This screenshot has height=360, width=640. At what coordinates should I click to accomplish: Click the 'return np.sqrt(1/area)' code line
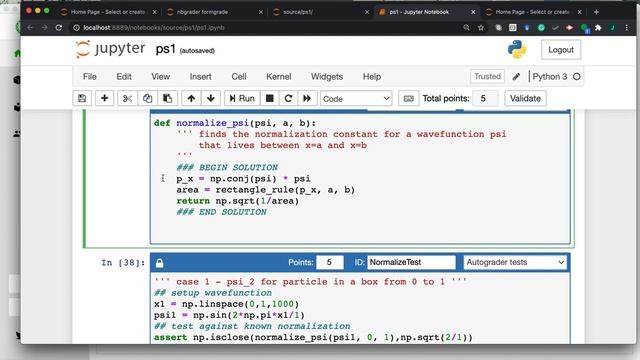(x=237, y=201)
